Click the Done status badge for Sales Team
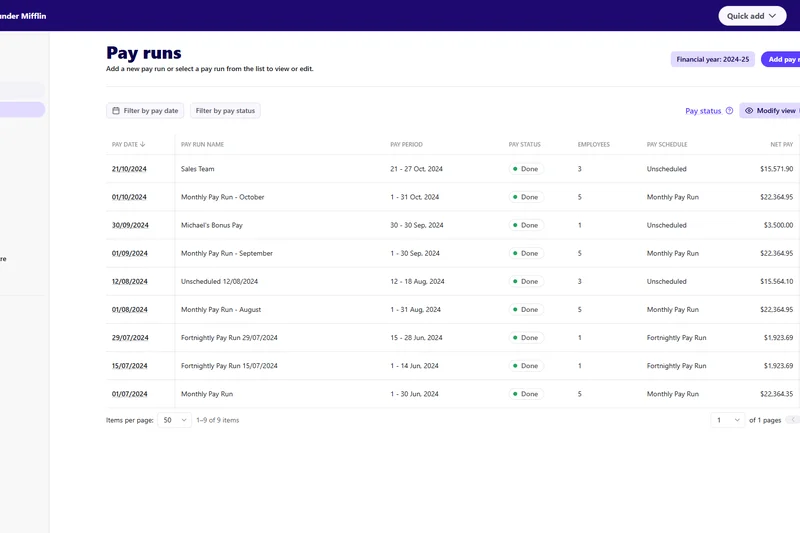800x533 pixels. 525,169
